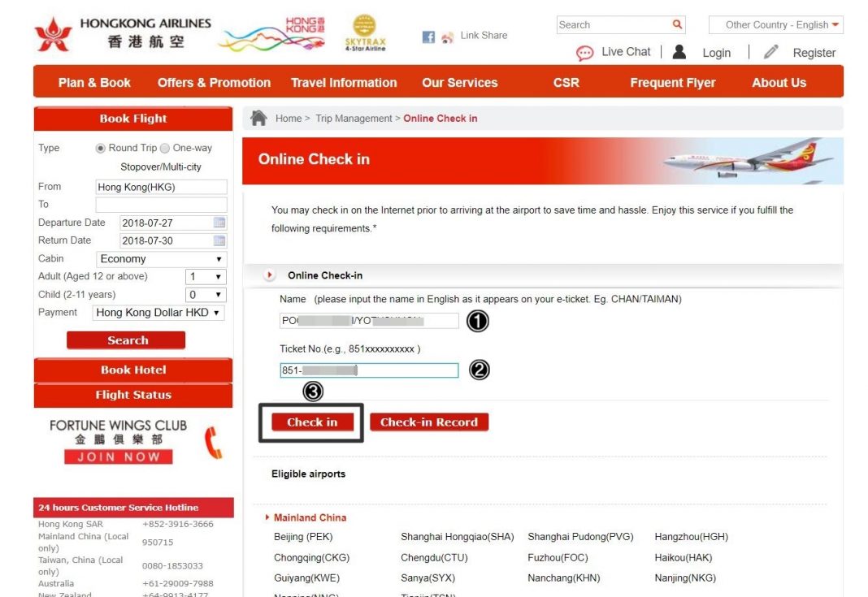Switch to the Book Hotel panel

(133, 370)
